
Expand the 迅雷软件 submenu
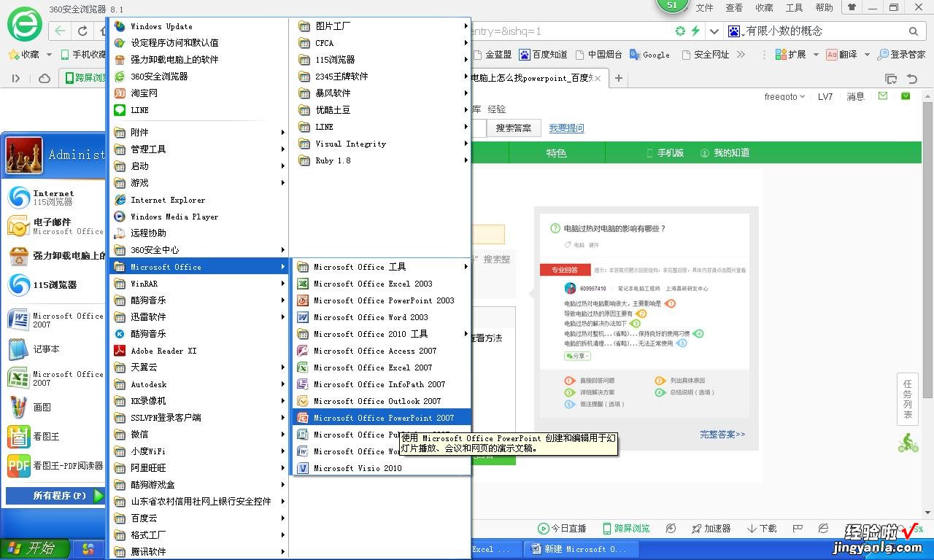click(198, 317)
